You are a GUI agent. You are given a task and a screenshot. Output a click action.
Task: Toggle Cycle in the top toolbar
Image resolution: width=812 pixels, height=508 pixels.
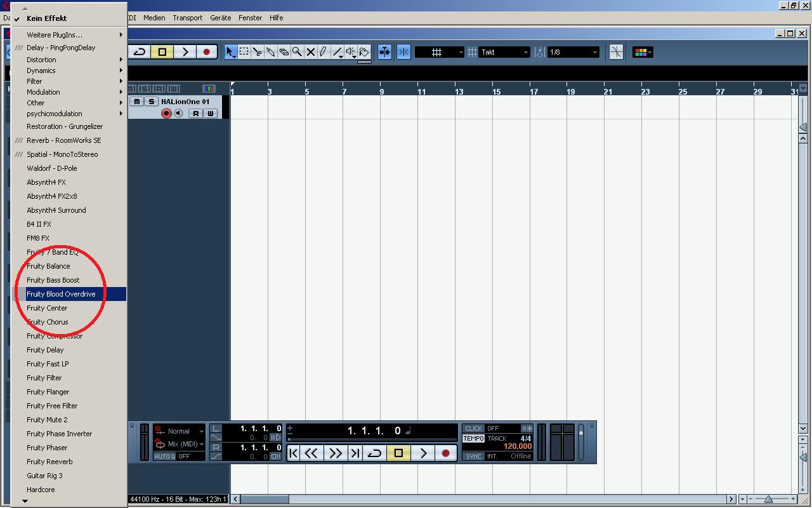click(x=140, y=52)
